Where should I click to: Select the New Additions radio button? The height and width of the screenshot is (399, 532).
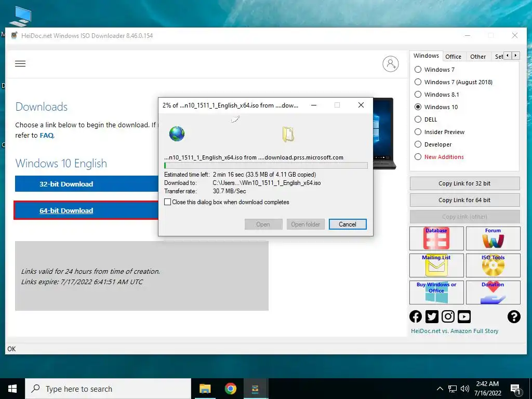418,157
